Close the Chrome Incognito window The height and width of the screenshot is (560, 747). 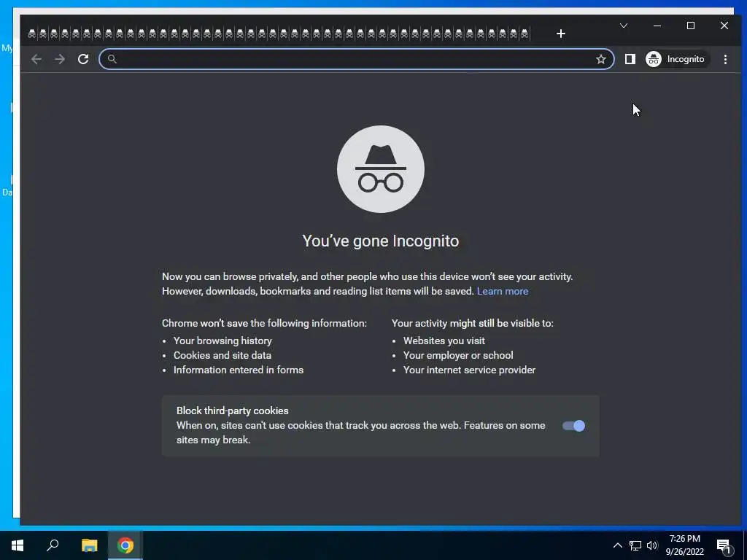[x=724, y=26]
